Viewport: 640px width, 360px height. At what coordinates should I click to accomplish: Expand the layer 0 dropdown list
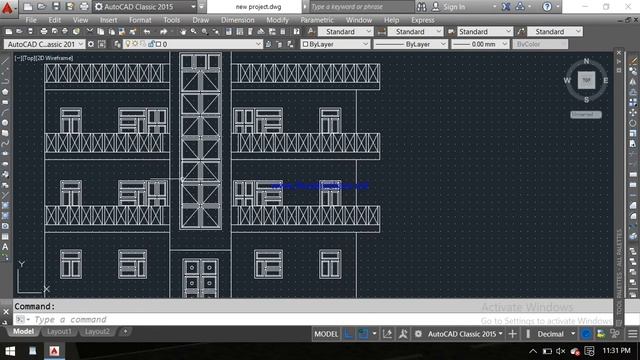click(x=258, y=44)
